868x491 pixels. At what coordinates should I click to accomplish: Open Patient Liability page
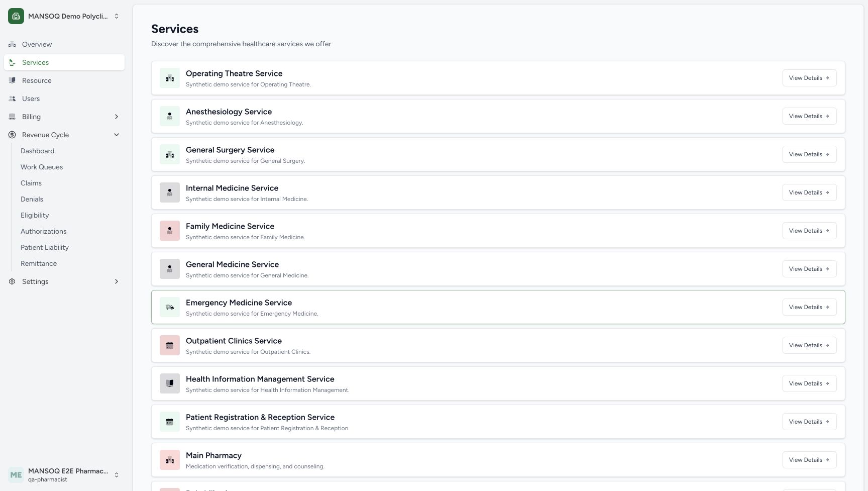click(45, 247)
